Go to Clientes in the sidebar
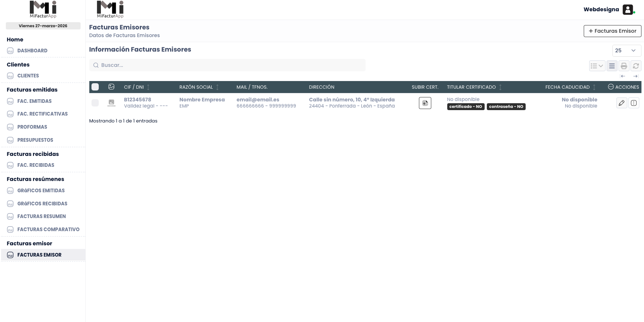 tap(28, 76)
